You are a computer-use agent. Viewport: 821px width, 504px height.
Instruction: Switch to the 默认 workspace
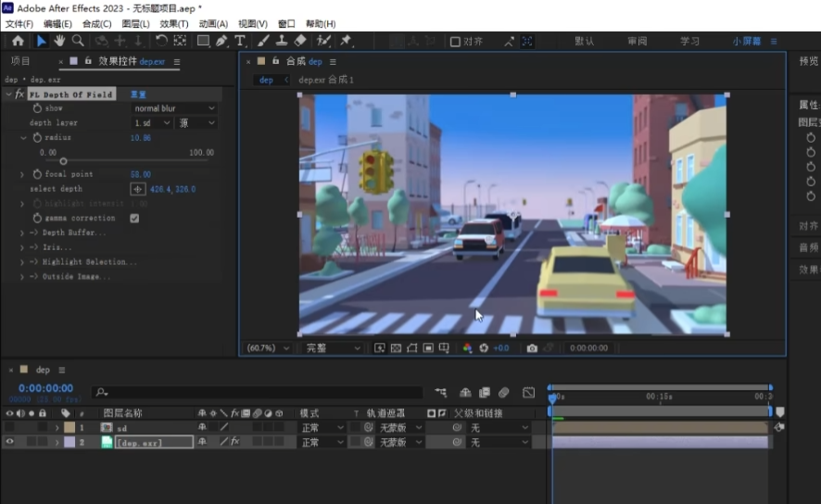pyautogui.click(x=585, y=42)
